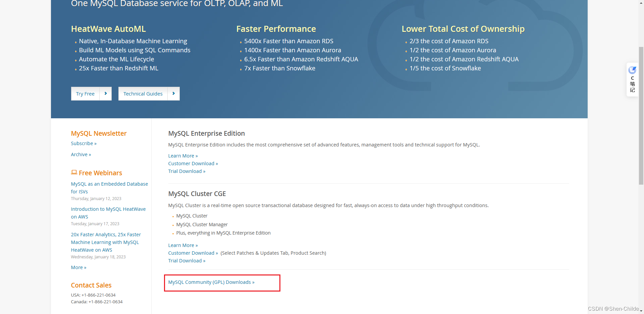The image size is (644, 314).
Task: Open MySQL as an Embedded Database webinar
Action: click(109, 188)
